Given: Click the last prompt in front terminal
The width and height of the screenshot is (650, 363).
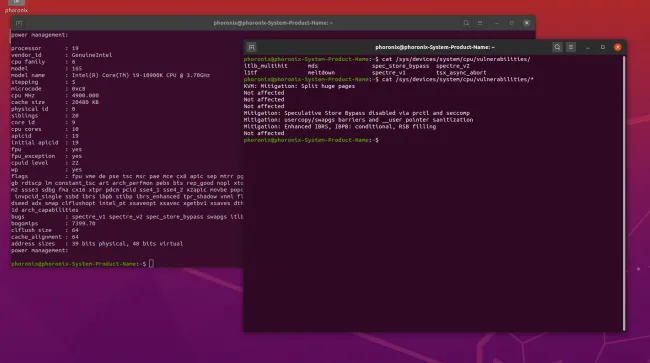Looking at the screenshot, I should (x=311, y=140).
